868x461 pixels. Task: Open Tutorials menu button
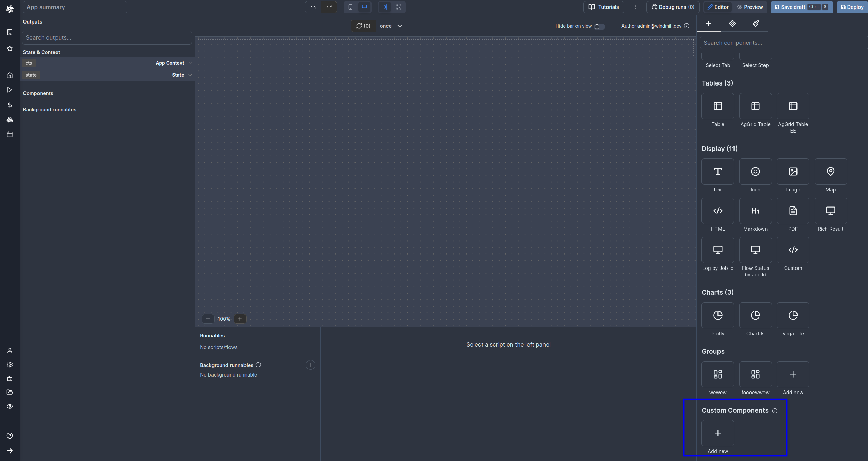pyautogui.click(x=603, y=7)
